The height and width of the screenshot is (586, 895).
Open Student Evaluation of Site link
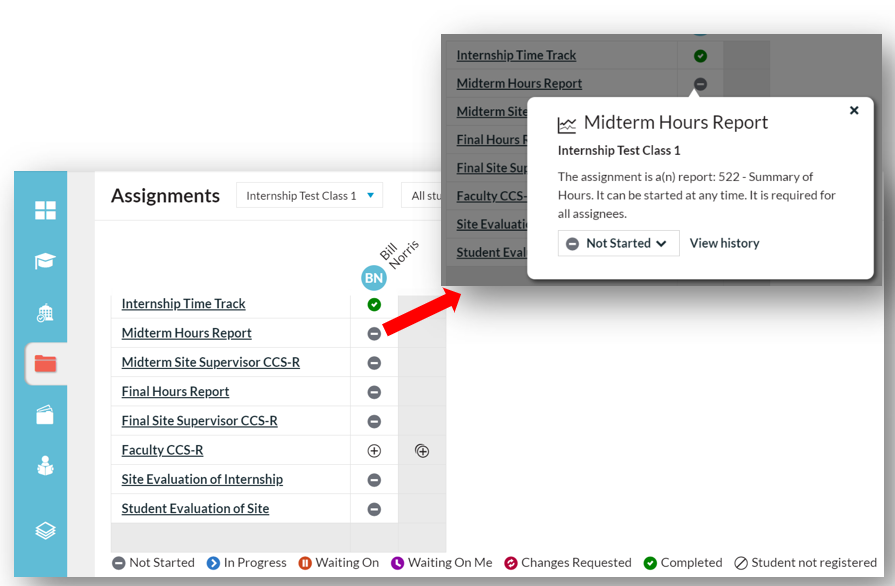point(195,508)
